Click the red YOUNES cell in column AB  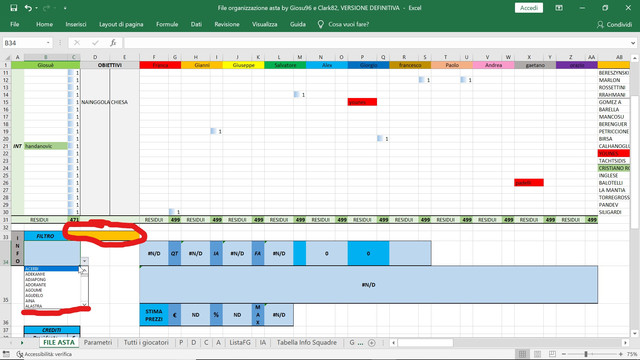[613, 153]
